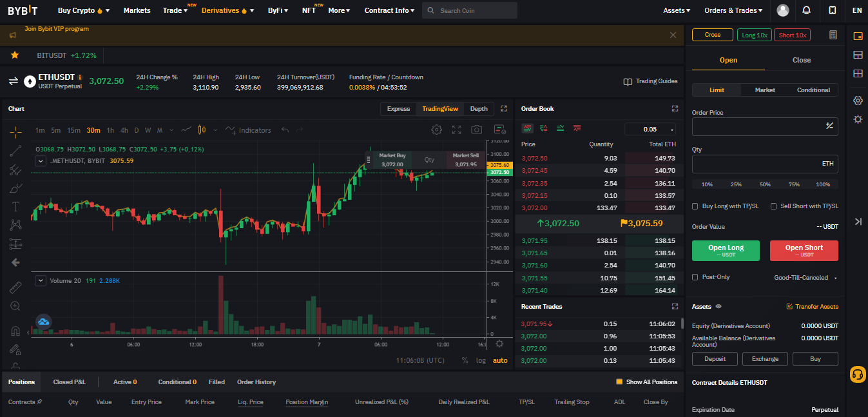Tick the Sell Short with TP/SL checkbox
Screen dimensions: 868x417
click(x=774, y=206)
